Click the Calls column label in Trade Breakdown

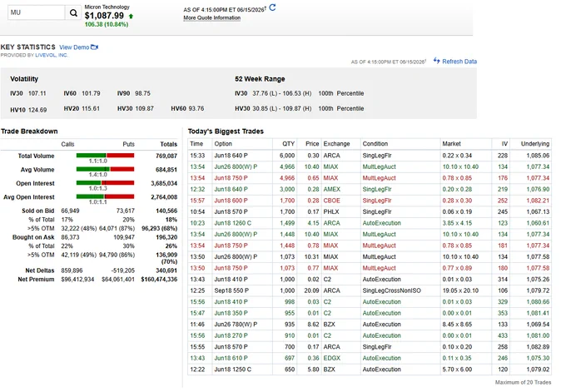67,144
